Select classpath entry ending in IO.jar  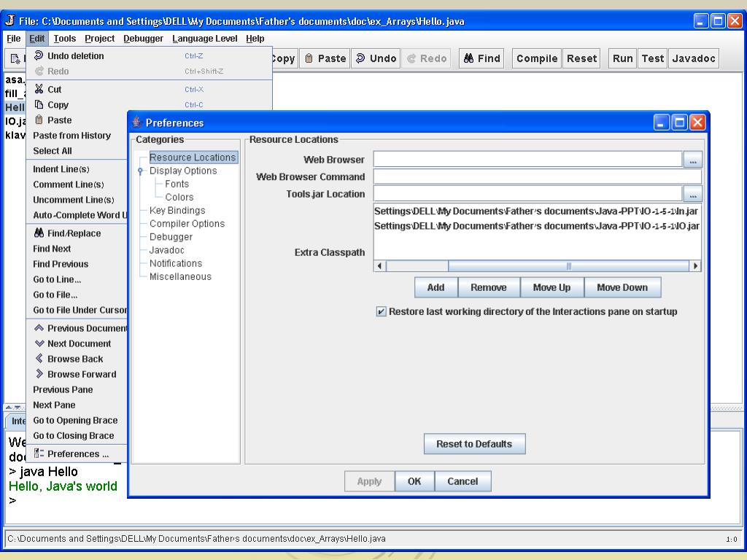[537, 226]
